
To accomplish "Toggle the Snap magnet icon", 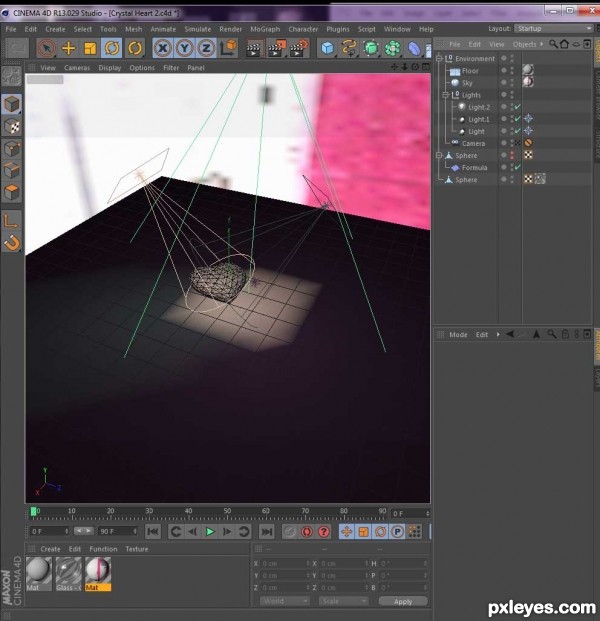I will point(12,243).
